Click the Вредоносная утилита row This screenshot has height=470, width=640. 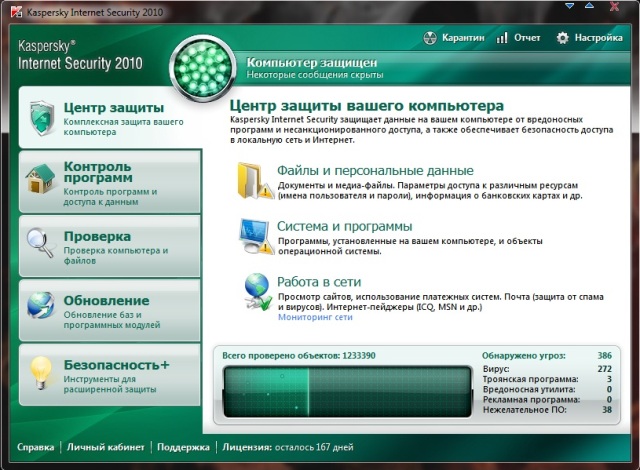coord(547,389)
